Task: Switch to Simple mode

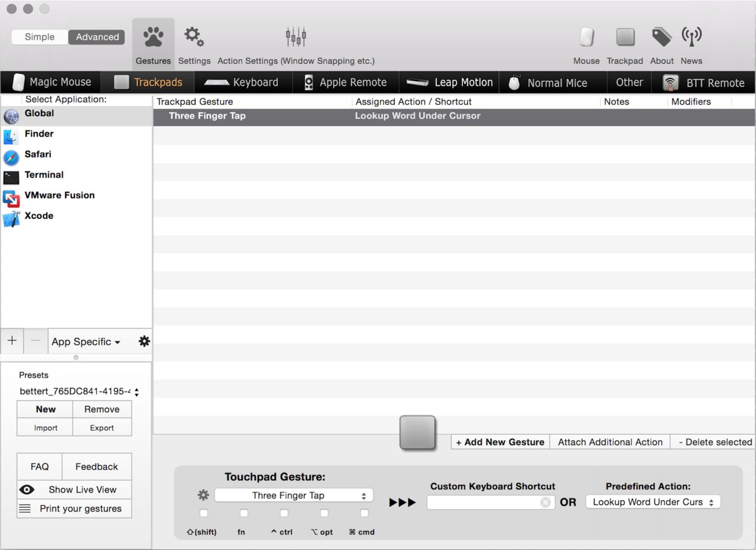Action: point(40,37)
